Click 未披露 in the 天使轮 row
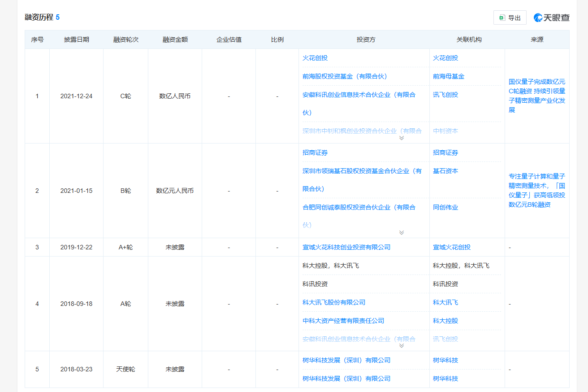 point(175,369)
